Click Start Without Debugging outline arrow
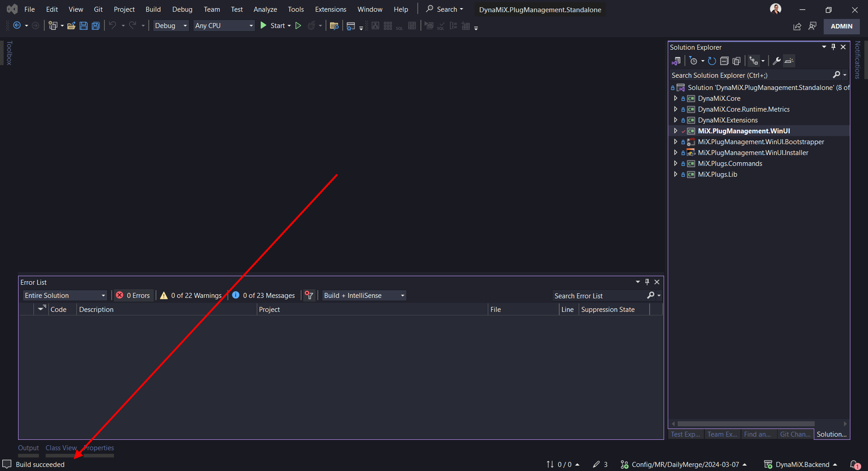 [298, 26]
